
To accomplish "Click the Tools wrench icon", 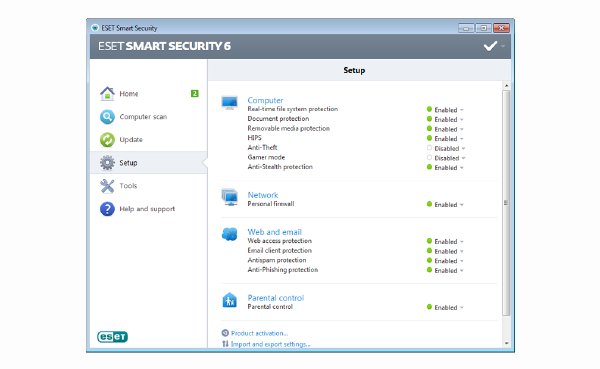I will tap(107, 186).
